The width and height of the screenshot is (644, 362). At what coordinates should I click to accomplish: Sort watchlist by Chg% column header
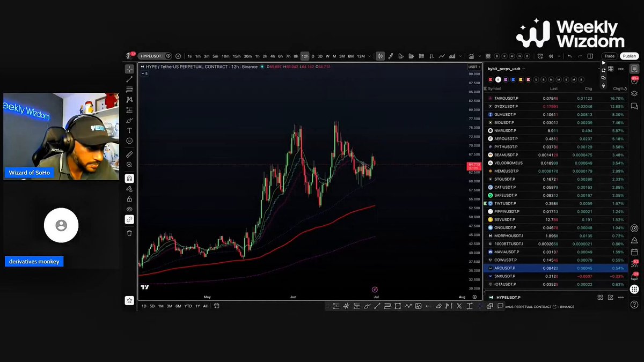[x=619, y=88]
